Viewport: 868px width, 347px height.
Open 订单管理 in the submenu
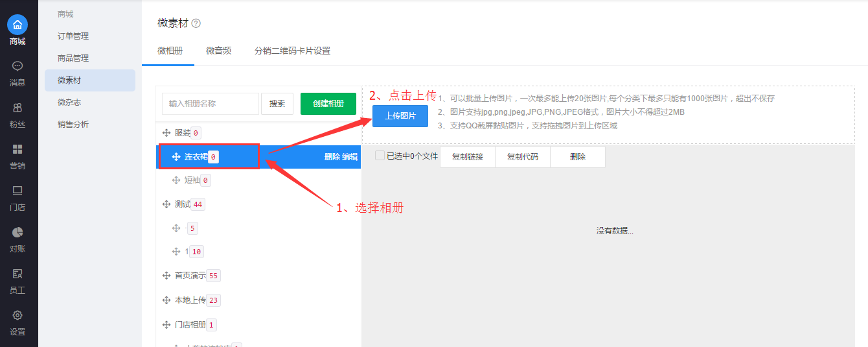(x=73, y=36)
